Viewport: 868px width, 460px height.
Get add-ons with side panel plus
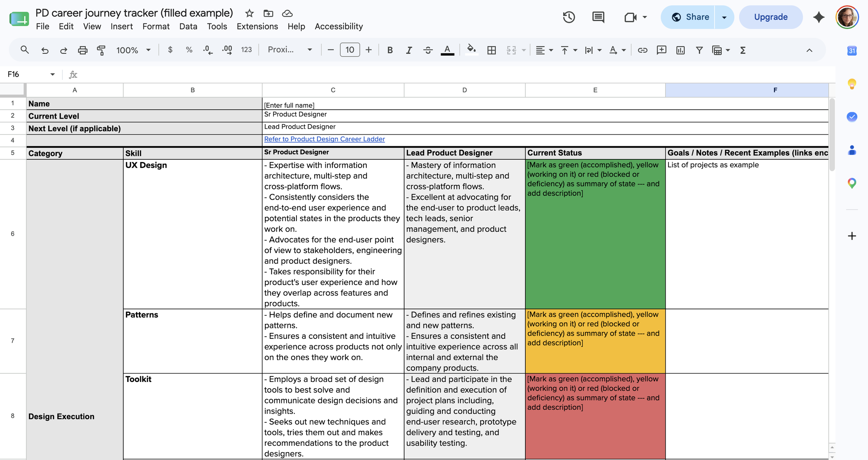point(852,236)
